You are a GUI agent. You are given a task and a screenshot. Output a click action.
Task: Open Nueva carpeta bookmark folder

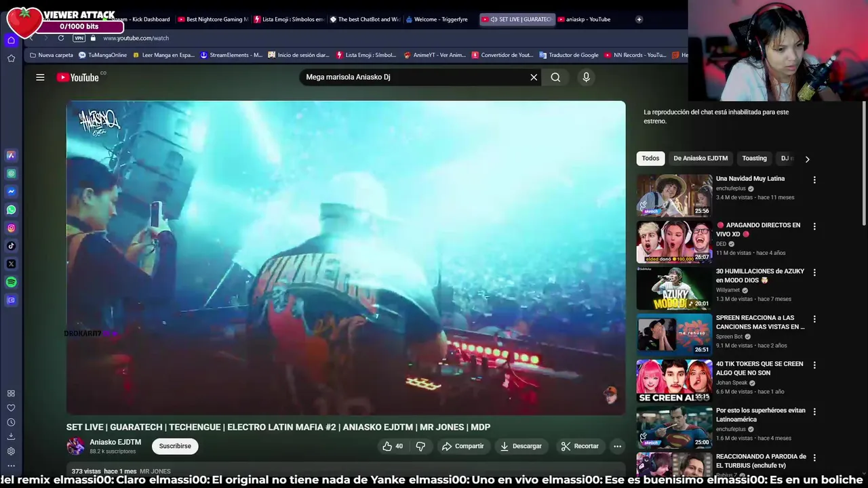click(52, 55)
